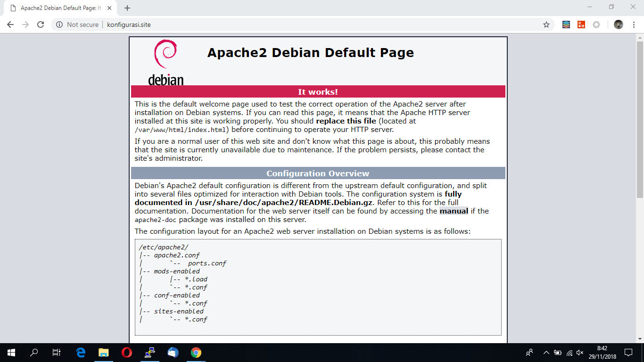Open the Action Center notification icon
The image size is (644, 362).
pos(628,352)
